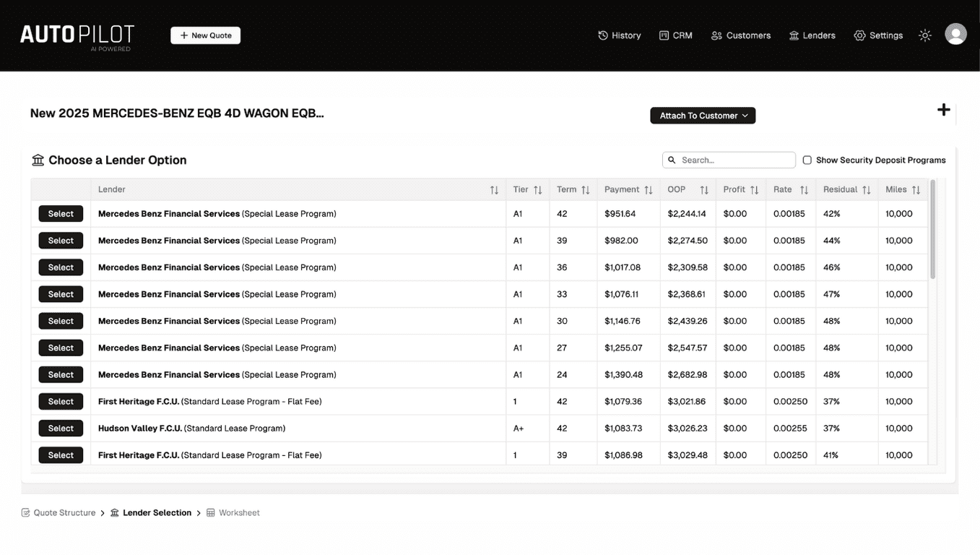Open Lenders in top navigation
Image resolution: width=980 pixels, height=555 pixels.
click(x=812, y=35)
